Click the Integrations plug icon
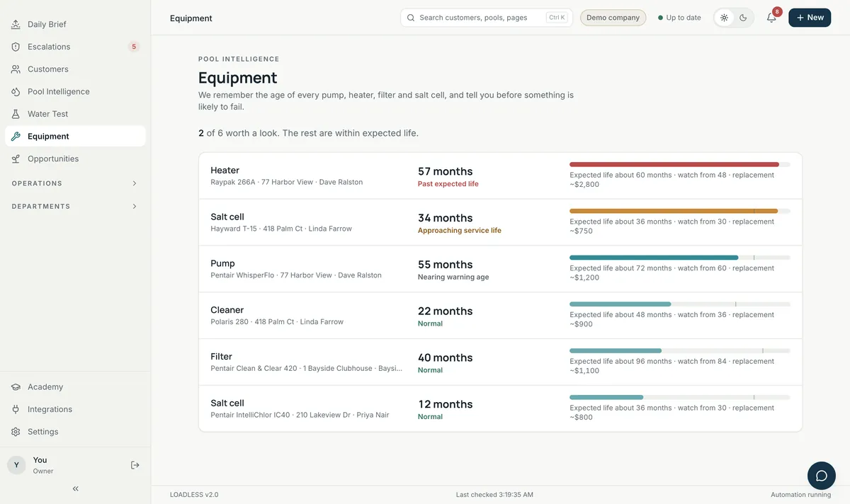 click(16, 409)
